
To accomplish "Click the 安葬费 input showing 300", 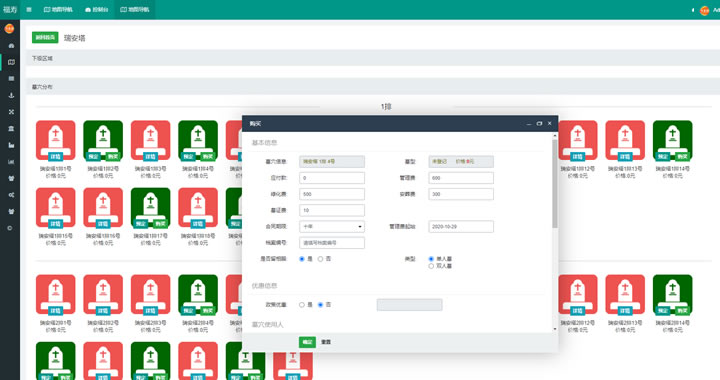I will pos(461,194).
